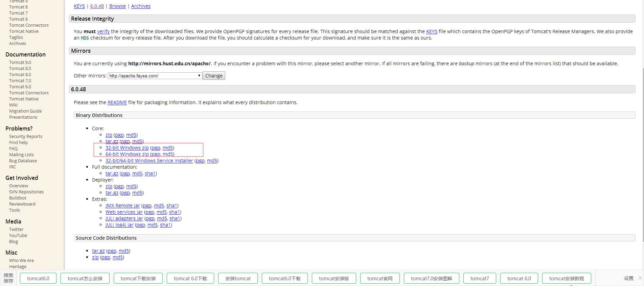Open the Reviewboard link
This screenshot has width=644, height=286.
(x=22, y=204)
